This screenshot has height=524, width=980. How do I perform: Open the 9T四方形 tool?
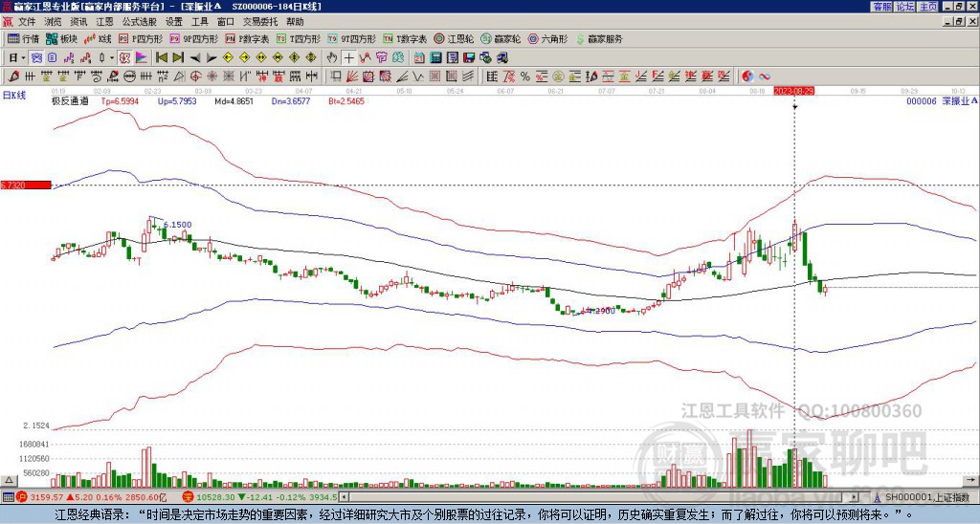pos(351,38)
